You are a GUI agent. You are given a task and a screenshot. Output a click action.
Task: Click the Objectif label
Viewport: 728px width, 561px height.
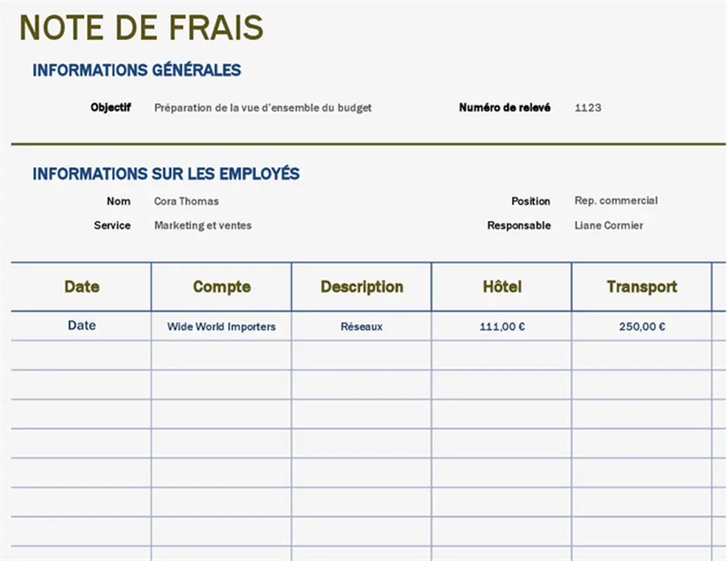(112, 107)
